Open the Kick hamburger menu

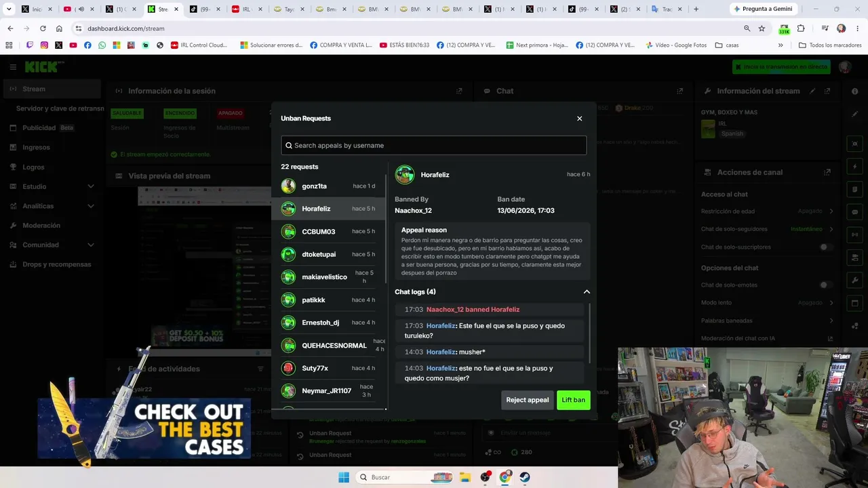13,67
